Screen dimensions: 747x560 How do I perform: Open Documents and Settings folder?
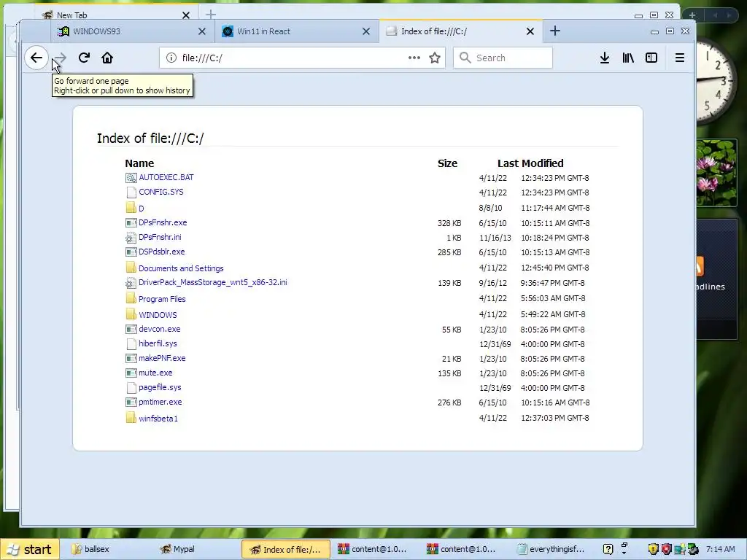(x=181, y=268)
